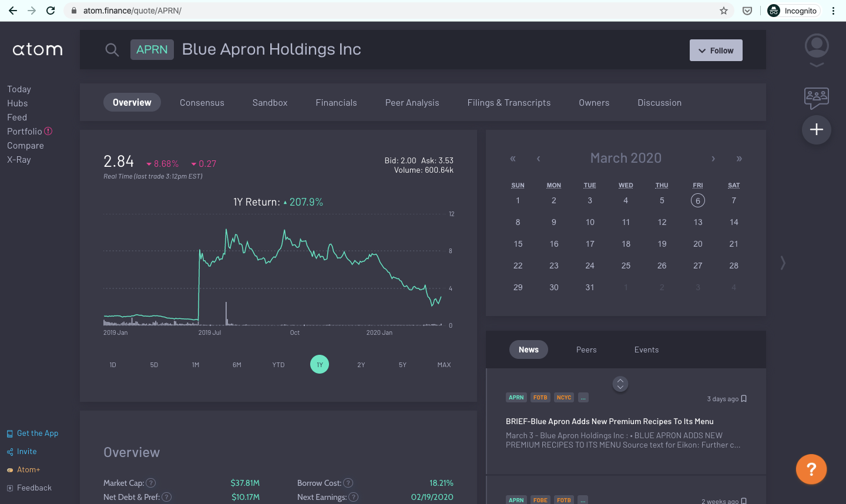
Task: Switch to the Consensus tab
Action: [202, 103]
